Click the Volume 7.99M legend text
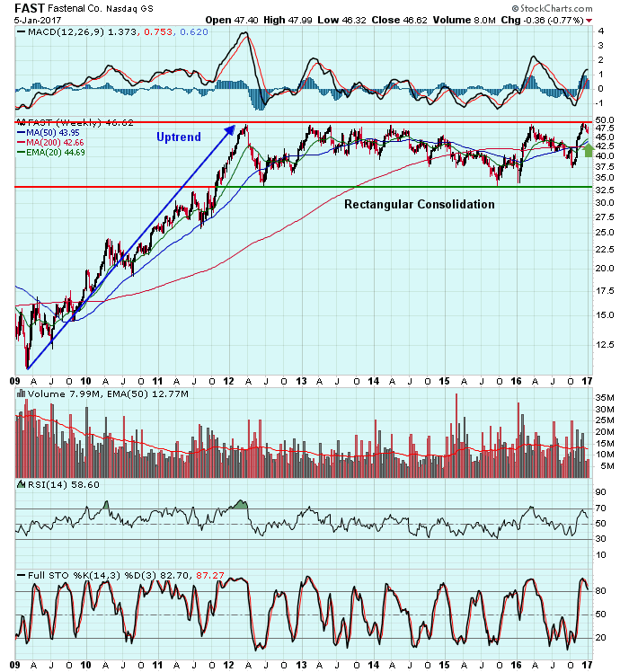 (66, 393)
